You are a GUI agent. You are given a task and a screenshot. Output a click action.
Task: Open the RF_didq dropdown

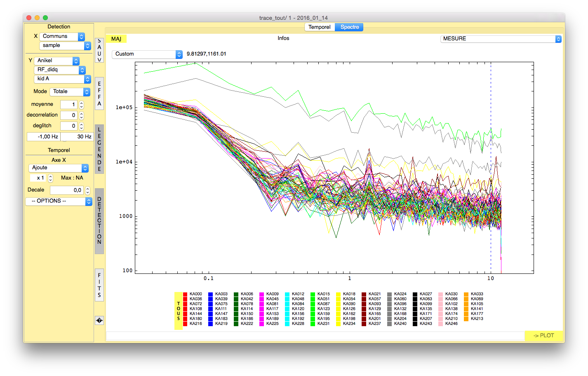(59, 70)
